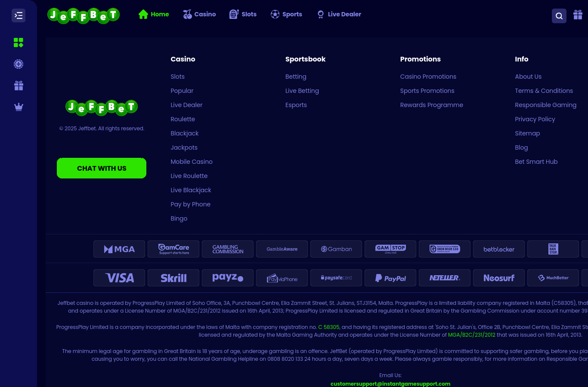Click the PayPal payment logo

coord(390,278)
